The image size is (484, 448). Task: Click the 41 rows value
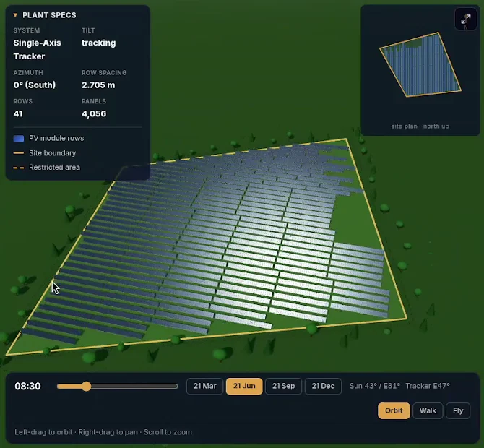pos(18,113)
